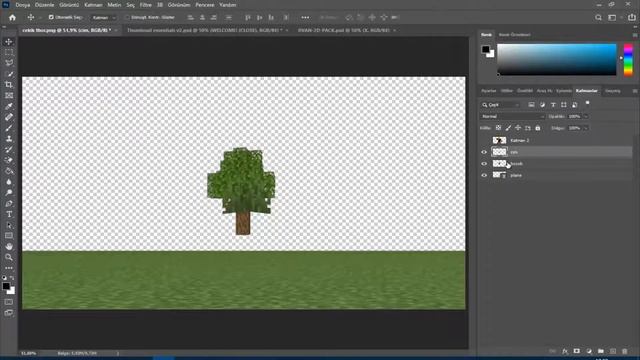The height and width of the screenshot is (360, 640).
Task: Click the Home icon in options bar
Action: 12,18
